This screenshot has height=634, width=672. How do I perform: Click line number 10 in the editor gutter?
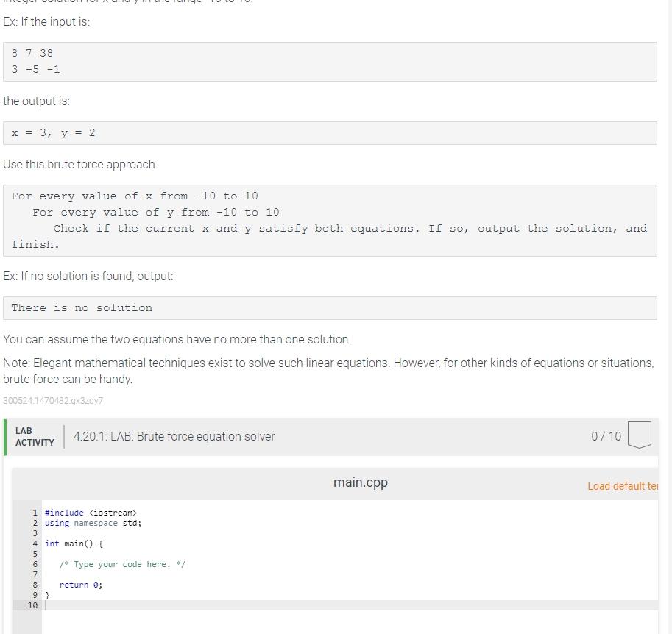click(32, 605)
